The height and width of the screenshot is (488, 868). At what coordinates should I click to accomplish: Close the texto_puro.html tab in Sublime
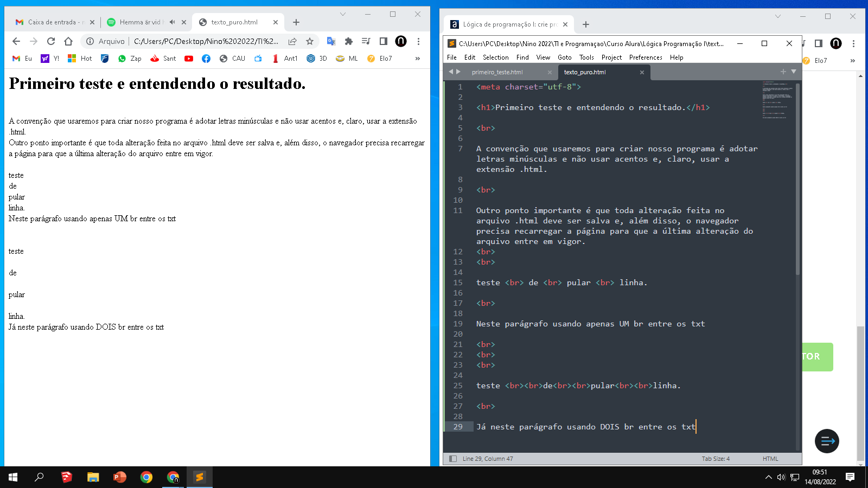[642, 72]
